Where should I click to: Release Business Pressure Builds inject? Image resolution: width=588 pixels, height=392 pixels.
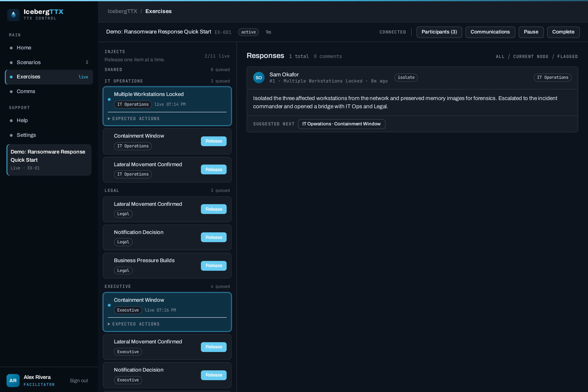214,265
